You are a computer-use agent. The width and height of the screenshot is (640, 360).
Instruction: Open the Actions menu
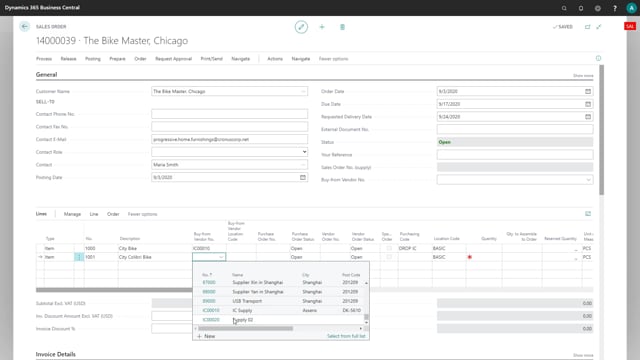click(x=275, y=59)
